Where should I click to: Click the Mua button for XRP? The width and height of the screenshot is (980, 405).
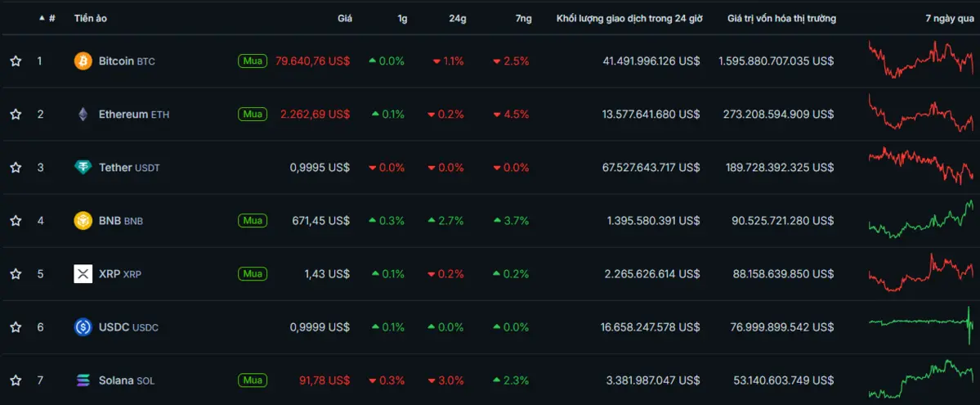click(253, 273)
